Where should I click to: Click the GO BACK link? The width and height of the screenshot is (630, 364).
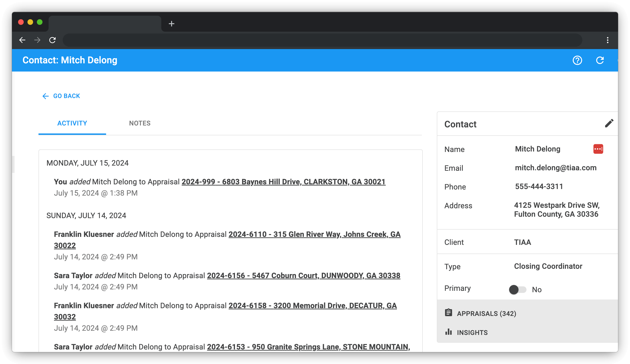pyautogui.click(x=66, y=96)
